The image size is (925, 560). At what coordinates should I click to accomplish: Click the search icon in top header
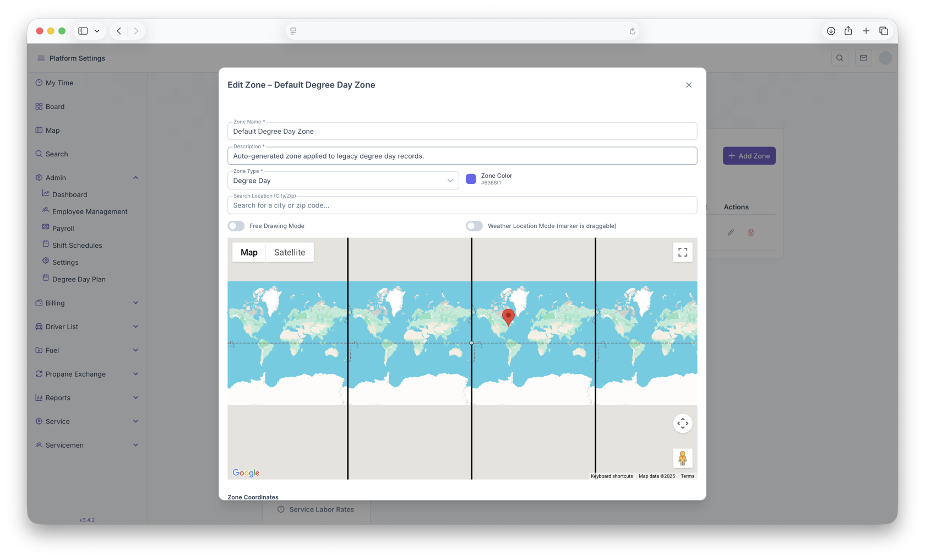tap(840, 58)
